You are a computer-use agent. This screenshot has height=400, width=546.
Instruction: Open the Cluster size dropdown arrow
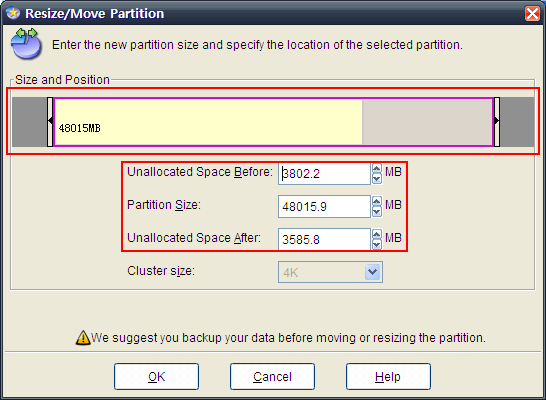[373, 272]
